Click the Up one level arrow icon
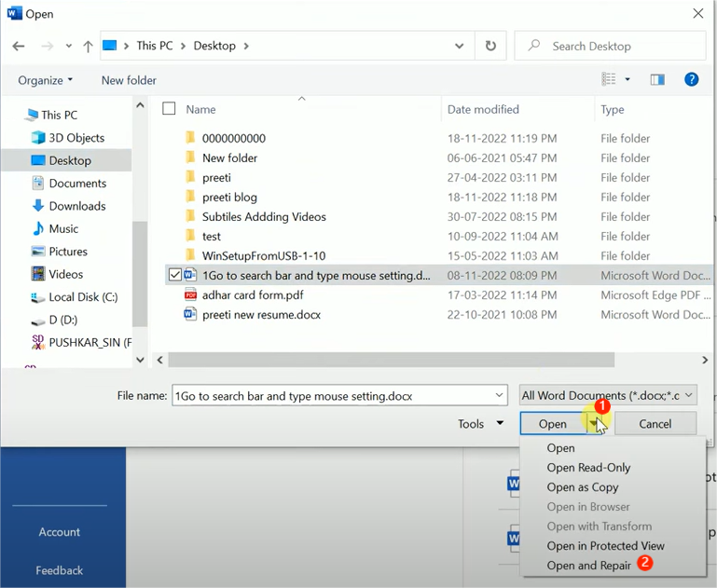 pos(88,46)
